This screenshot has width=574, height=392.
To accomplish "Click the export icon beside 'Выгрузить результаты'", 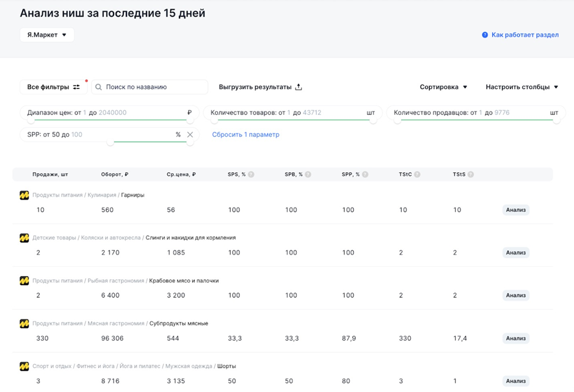I will click(x=299, y=87).
